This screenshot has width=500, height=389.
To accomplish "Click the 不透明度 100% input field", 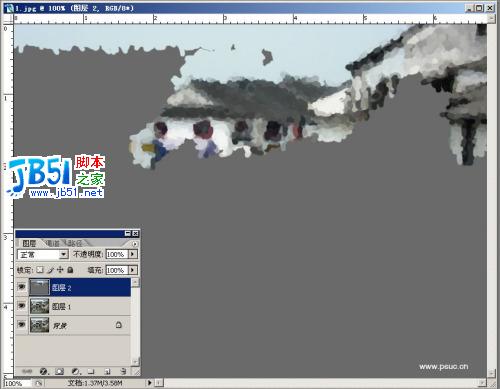I will coord(117,254).
